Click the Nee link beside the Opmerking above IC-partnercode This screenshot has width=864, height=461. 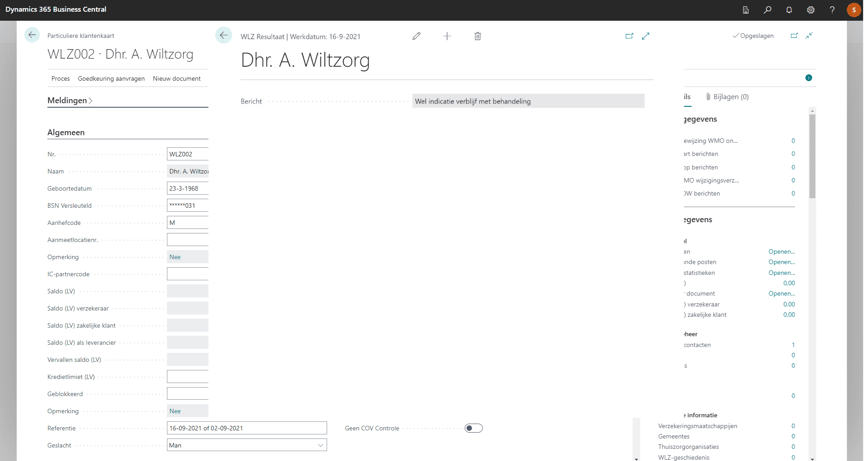pos(175,257)
